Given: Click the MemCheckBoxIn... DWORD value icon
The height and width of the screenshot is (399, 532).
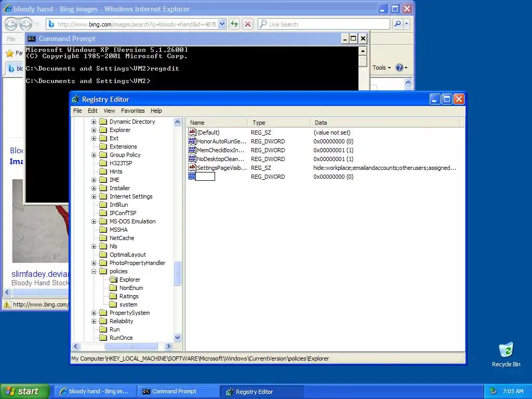Looking at the screenshot, I should tap(192, 150).
